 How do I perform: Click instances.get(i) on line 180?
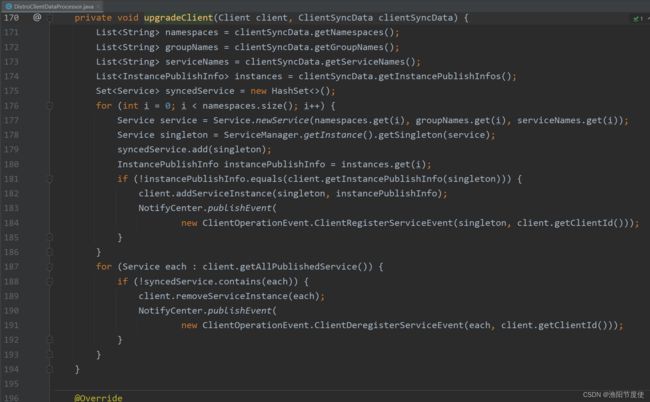point(383,165)
